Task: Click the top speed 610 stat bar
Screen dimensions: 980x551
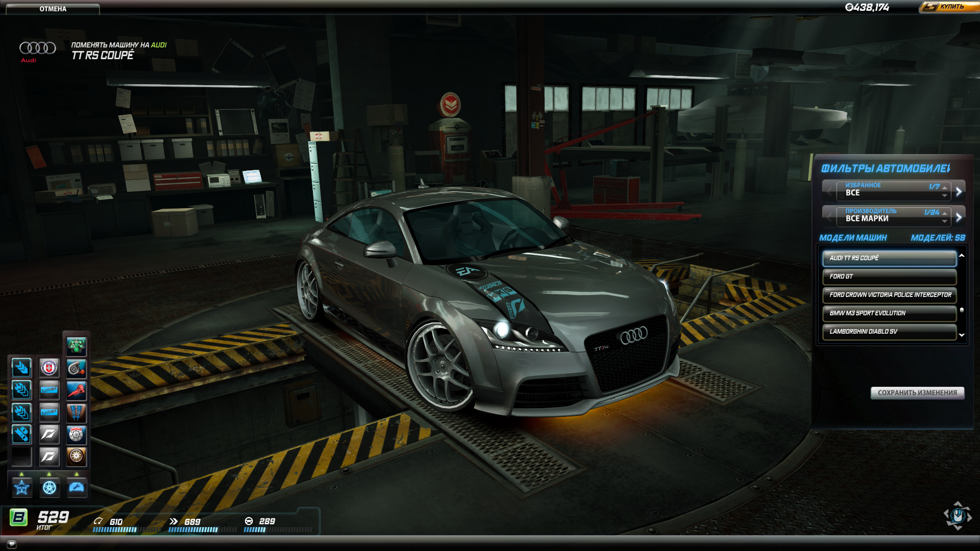Action: (x=127, y=530)
